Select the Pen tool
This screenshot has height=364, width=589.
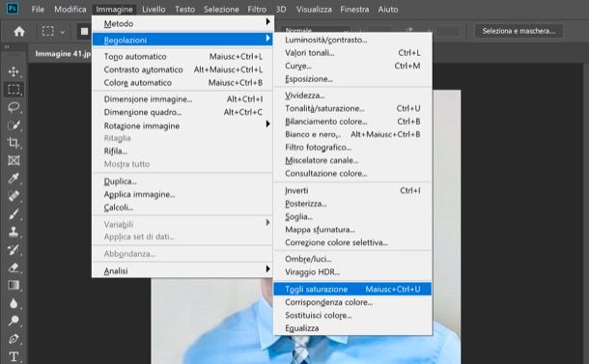coord(14,339)
